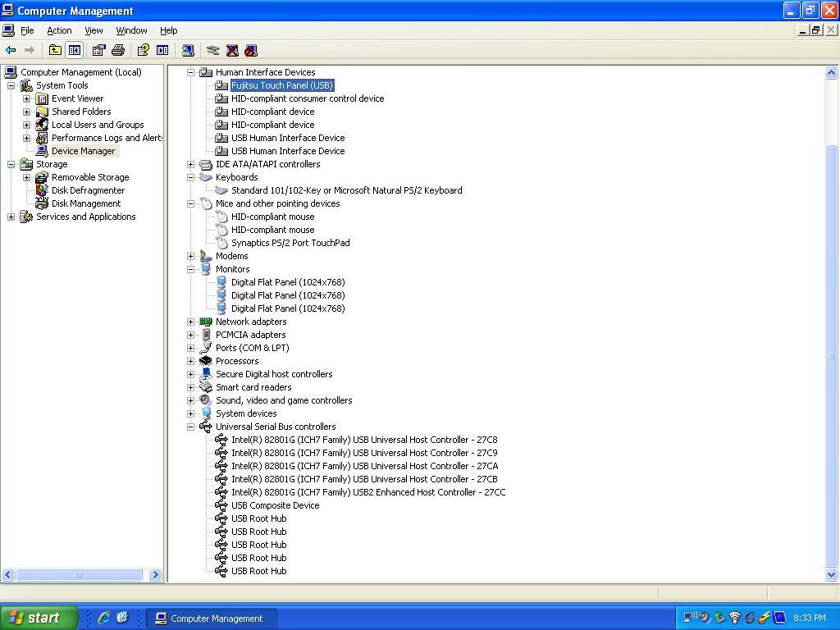Click the Sound, video and game controllers icon

point(206,400)
